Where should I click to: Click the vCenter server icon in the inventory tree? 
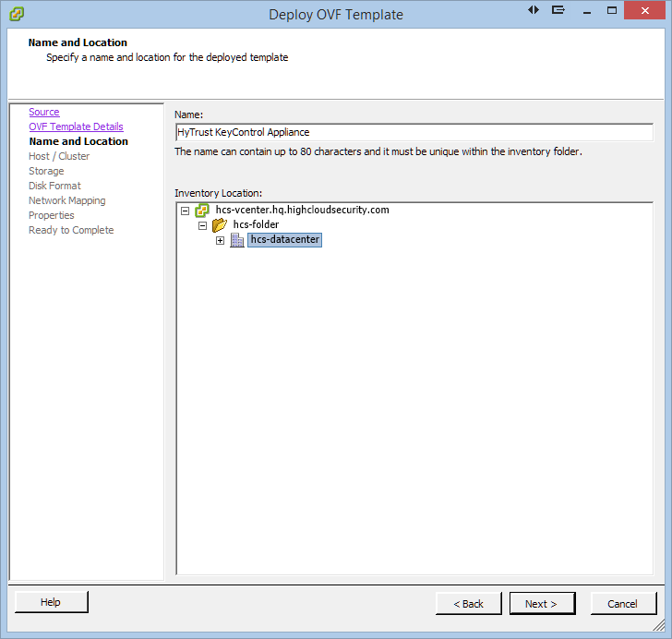(x=202, y=211)
